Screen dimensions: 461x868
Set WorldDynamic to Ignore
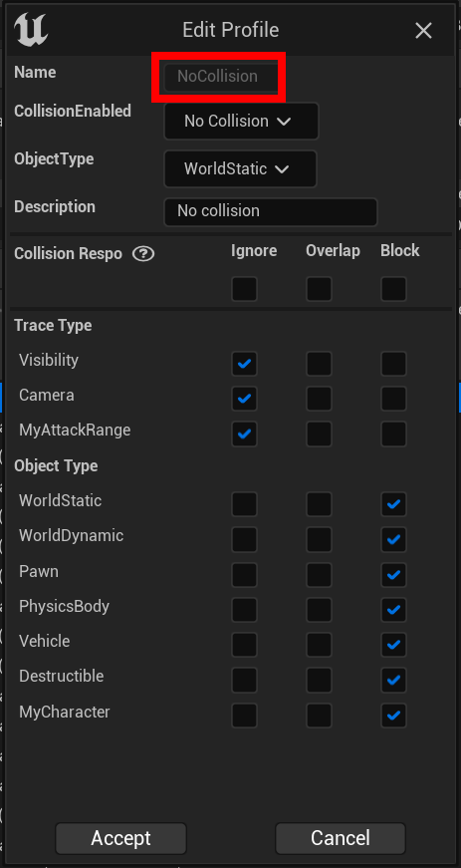click(x=244, y=540)
